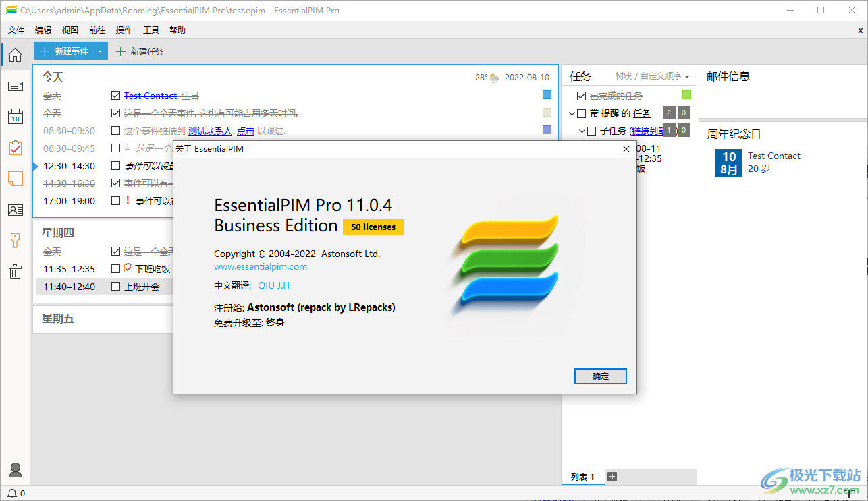Open the Home (Today) sidebar view

click(15, 55)
